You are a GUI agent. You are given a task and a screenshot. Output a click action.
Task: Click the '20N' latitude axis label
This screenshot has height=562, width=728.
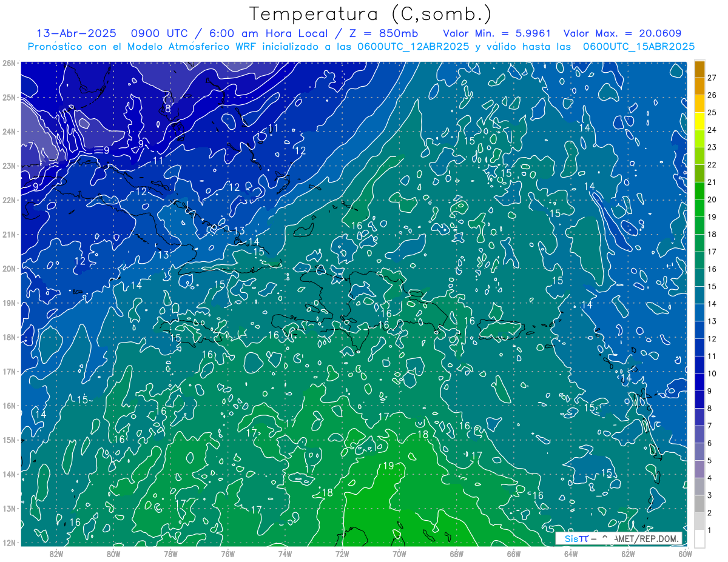(8, 269)
